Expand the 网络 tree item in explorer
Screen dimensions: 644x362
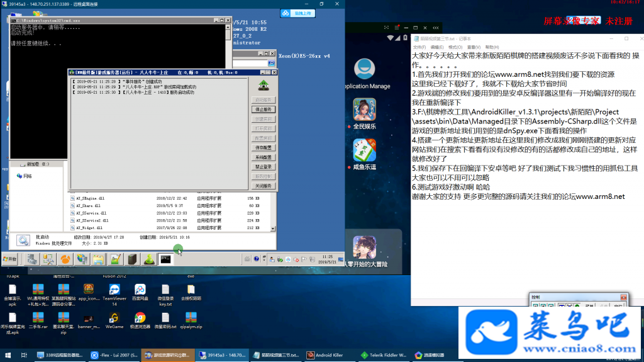(25, 176)
